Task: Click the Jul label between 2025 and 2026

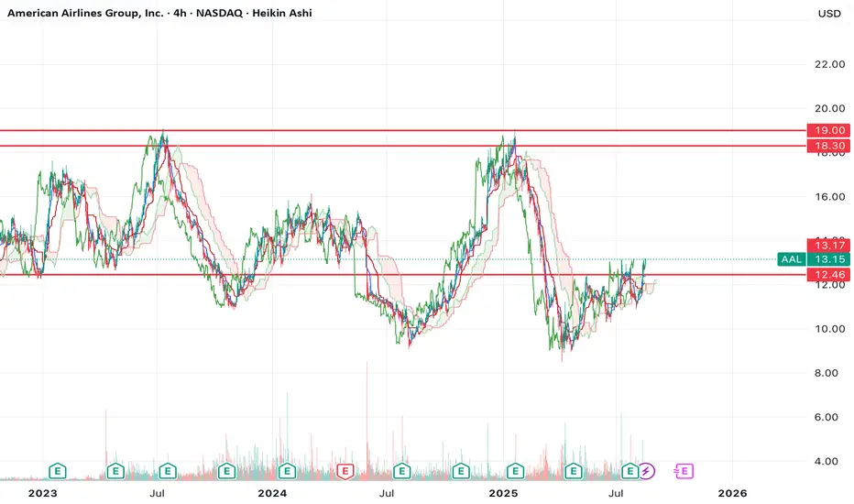Action: click(x=616, y=494)
